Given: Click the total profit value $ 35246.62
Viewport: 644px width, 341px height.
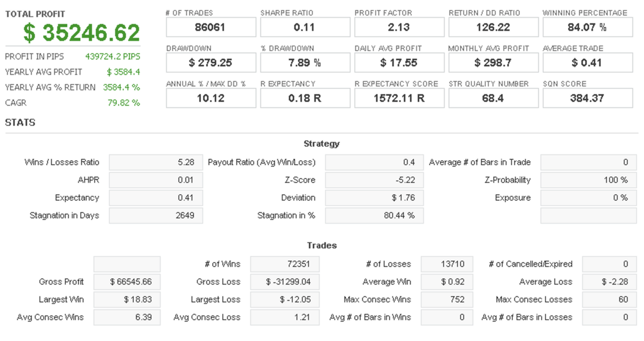Looking at the screenshot, I should [x=81, y=32].
